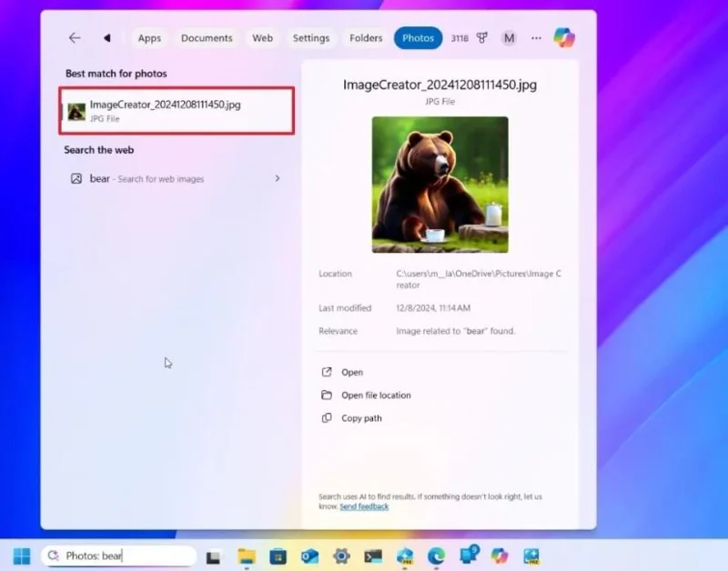728x571 pixels.
Task: Select the Settings filter tab
Action: [x=311, y=38]
